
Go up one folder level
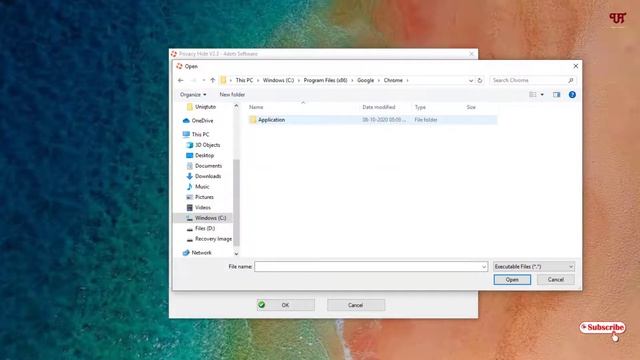click(213, 80)
